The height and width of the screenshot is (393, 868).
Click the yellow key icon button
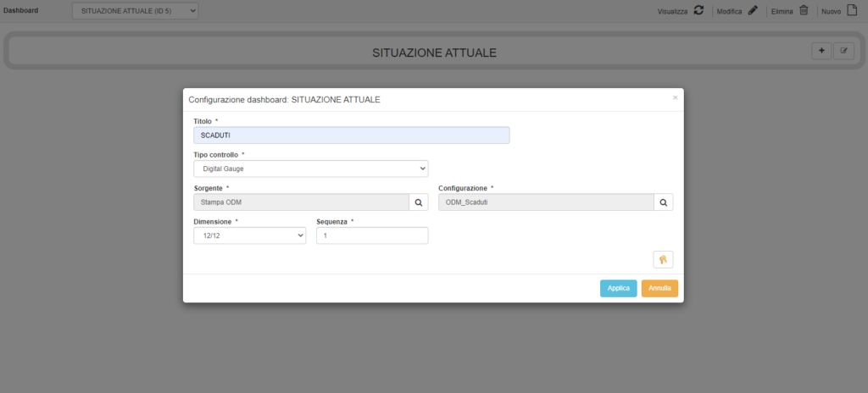[663, 260]
